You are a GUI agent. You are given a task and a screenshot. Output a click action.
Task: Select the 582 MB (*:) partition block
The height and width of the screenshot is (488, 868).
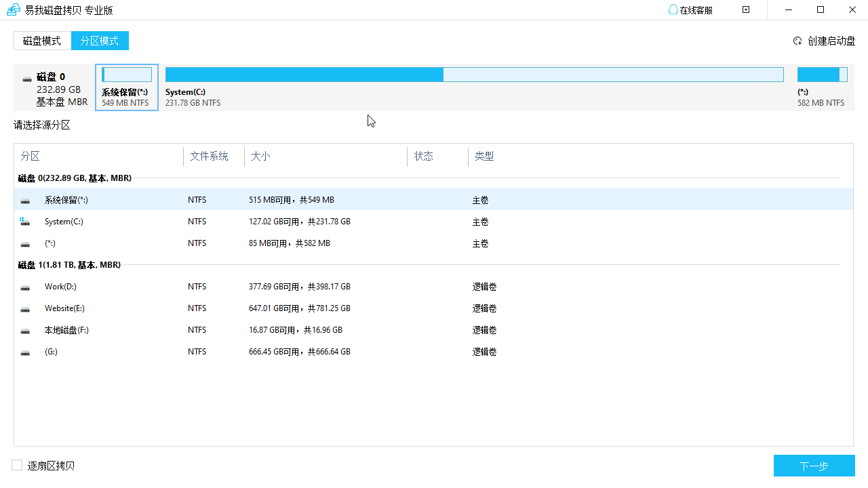pos(822,75)
